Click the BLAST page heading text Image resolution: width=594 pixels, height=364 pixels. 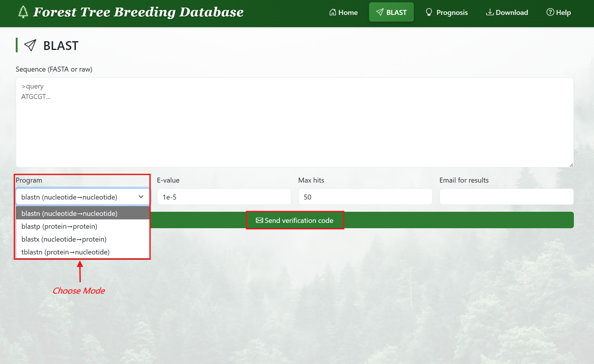click(61, 46)
